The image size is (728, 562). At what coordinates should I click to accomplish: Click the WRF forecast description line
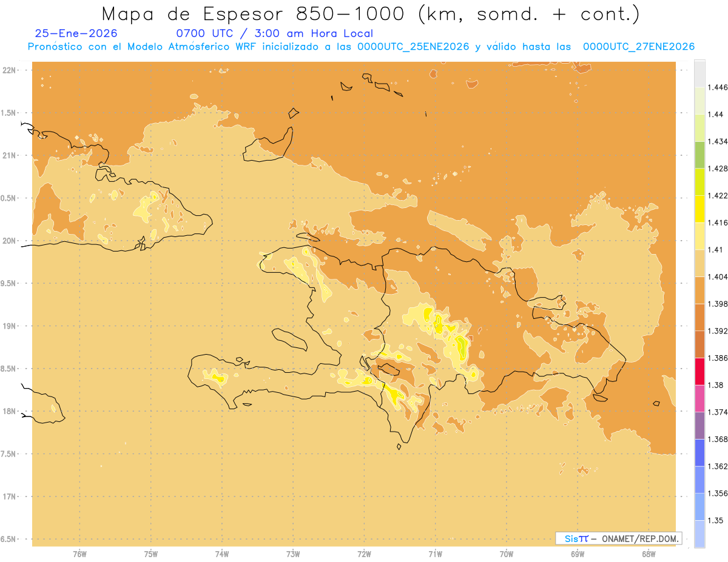[x=361, y=47]
